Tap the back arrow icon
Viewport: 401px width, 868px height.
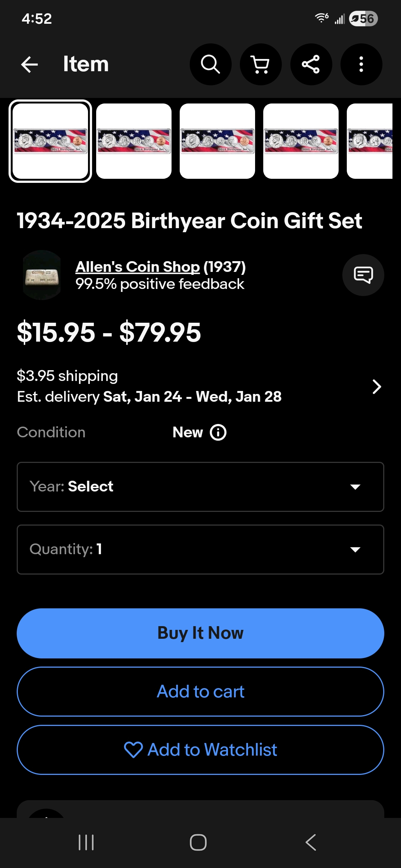point(30,65)
